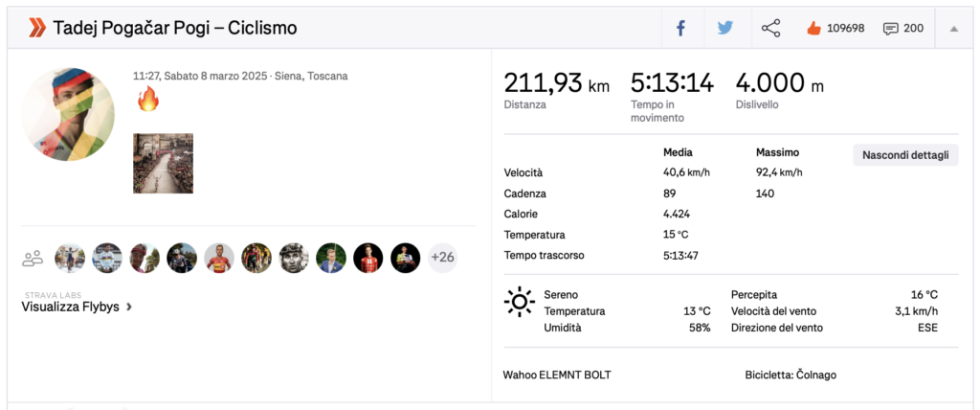The width and height of the screenshot is (980, 410).
Task: Share activity on Twitter
Action: coord(725,29)
